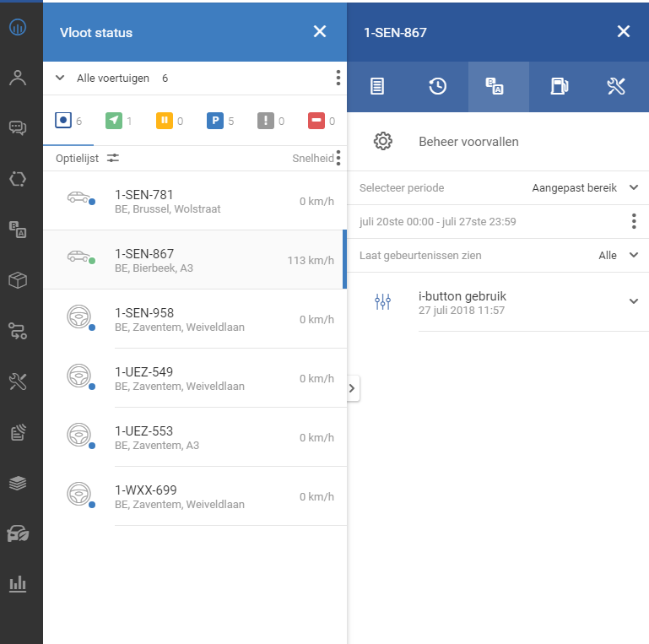Collapse the Alle voertuigen group chevron
Viewport: 649px width, 644px height.
(x=60, y=78)
